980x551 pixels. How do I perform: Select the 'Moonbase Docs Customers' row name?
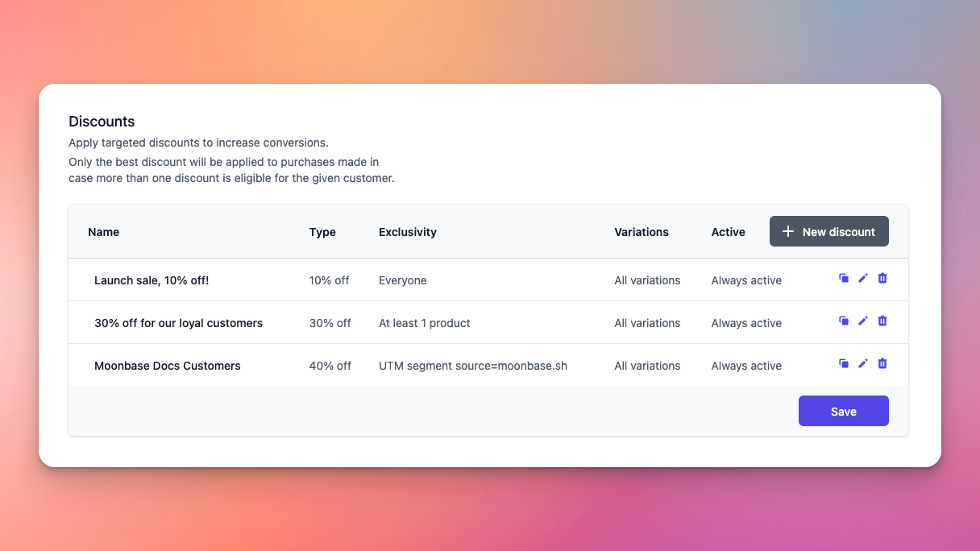coord(167,366)
